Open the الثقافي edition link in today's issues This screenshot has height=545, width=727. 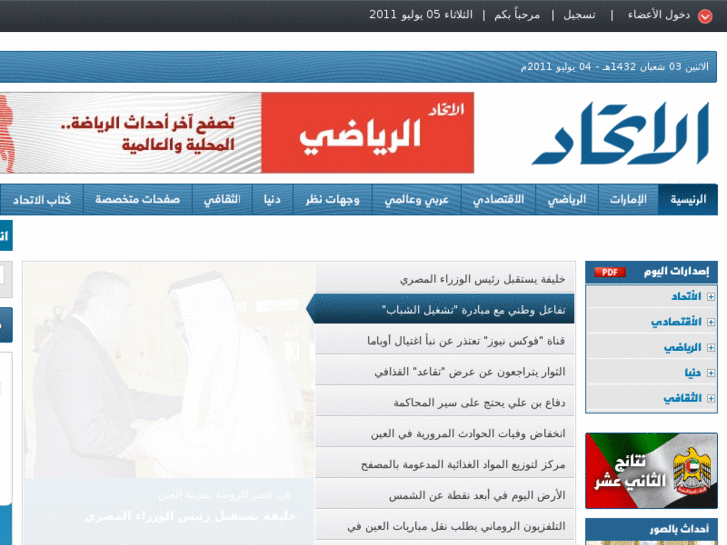(x=682, y=398)
